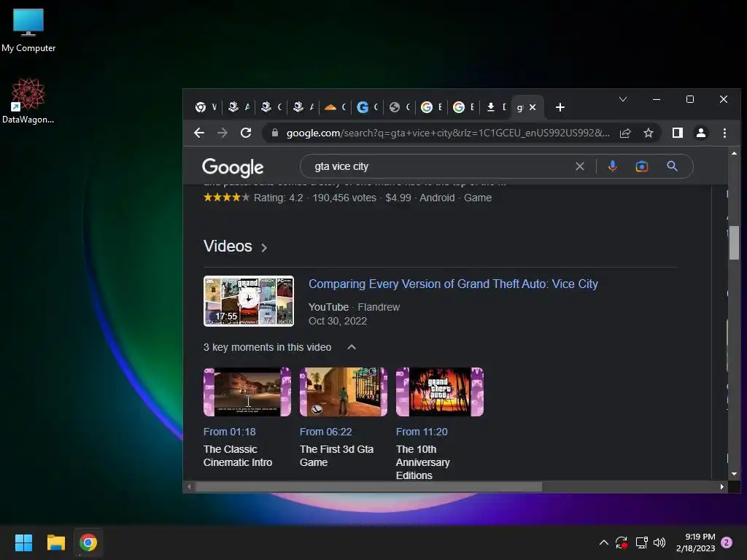Click the Classic Cinematic Intro thumbnail
The width and height of the screenshot is (747, 560).
click(247, 392)
